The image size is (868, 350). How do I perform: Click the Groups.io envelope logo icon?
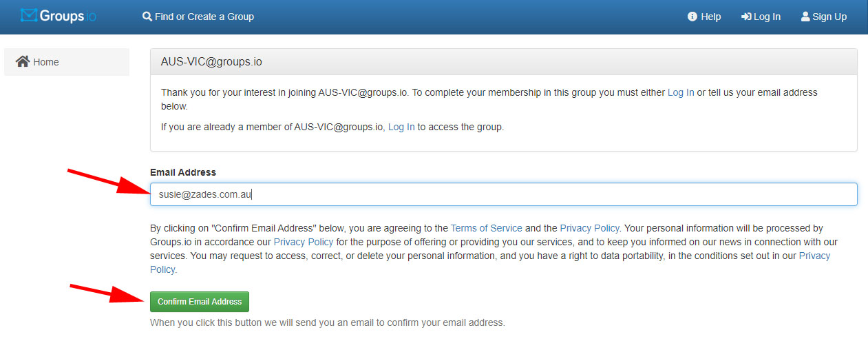[28, 16]
